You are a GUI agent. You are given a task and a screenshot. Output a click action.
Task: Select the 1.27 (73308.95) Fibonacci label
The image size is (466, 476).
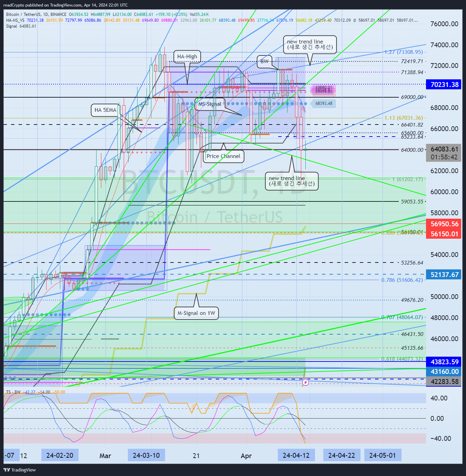click(x=404, y=52)
